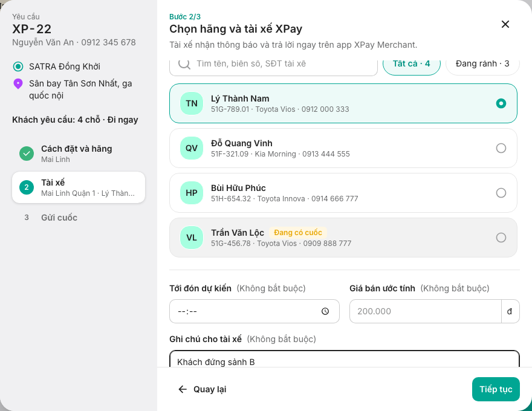Image resolution: width=532 pixels, height=411 pixels.
Task: Open the clock picker in pickup time field
Action: (x=325, y=311)
